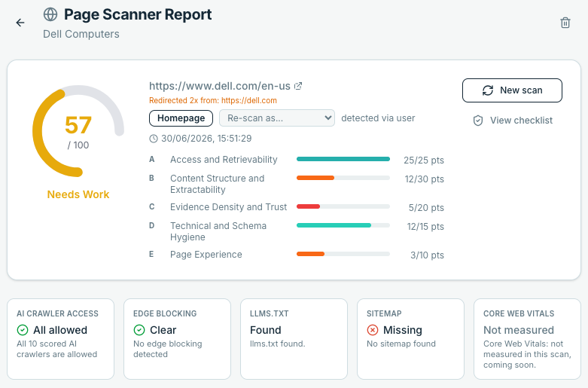Screen dimensions: 588x388
Task: Click the 3/10 pts score value
Action: (x=427, y=255)
